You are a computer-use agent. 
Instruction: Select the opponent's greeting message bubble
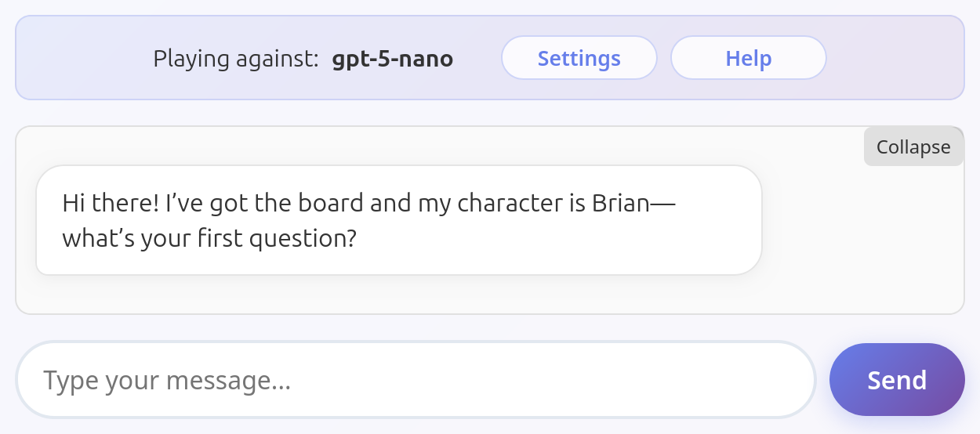pyautogui.click(x=399, y=220)
